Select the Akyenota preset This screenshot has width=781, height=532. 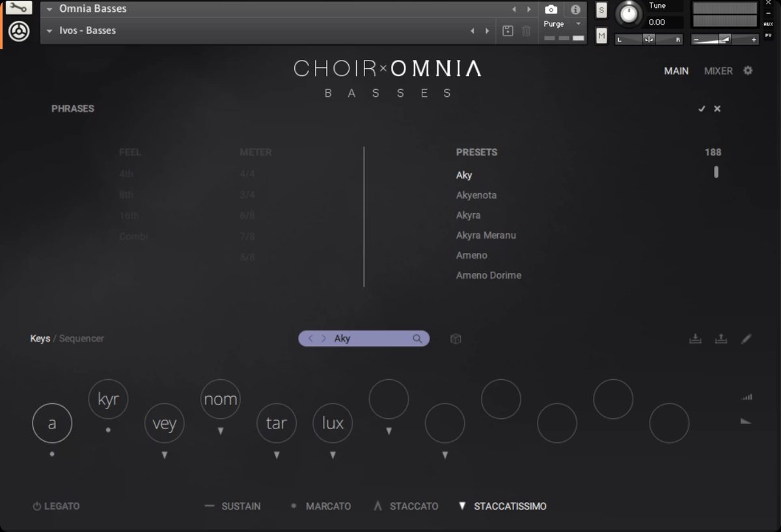(x=476, y=195)
